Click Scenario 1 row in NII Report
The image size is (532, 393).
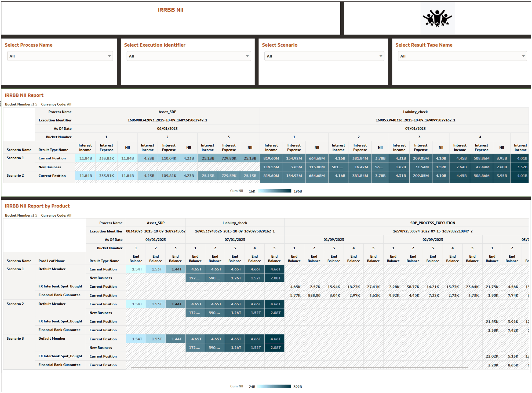point(15,158)
